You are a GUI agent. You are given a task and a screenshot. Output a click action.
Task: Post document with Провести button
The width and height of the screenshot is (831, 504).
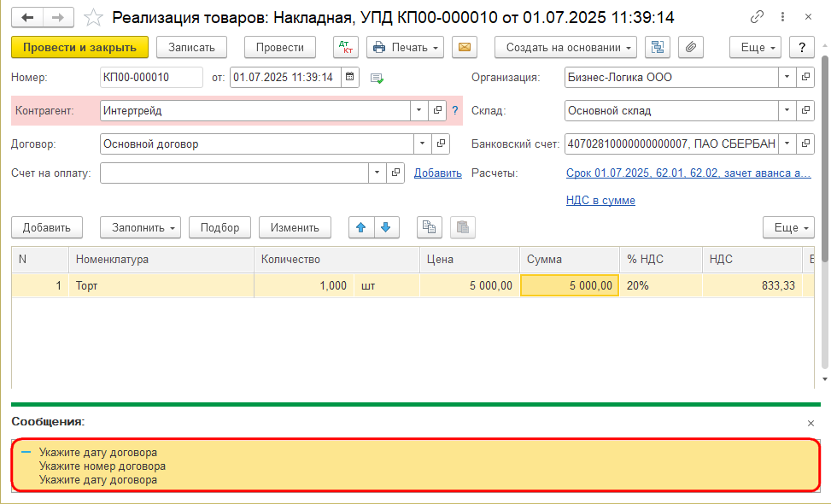(x=280, y=47)
